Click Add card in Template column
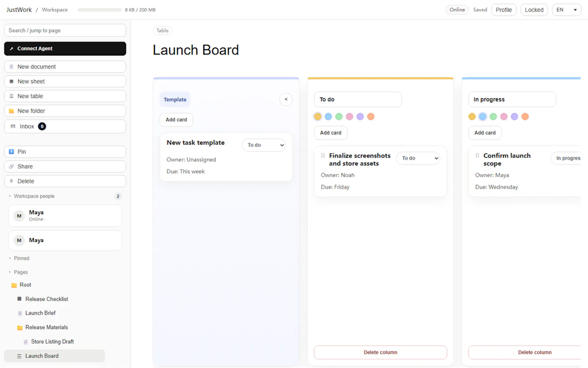This screenshot has width=588, height=368. point(176,120)
